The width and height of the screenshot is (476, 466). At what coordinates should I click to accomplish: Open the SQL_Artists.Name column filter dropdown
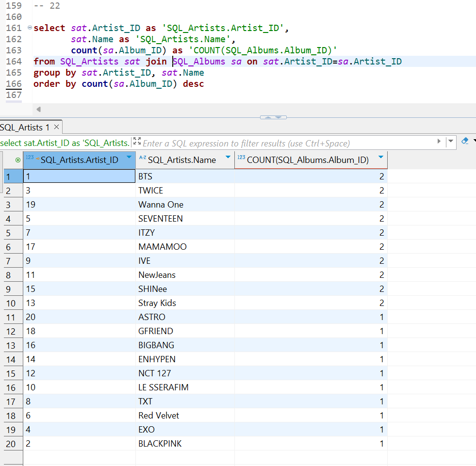pyautogui.click(x=228, y=157)
